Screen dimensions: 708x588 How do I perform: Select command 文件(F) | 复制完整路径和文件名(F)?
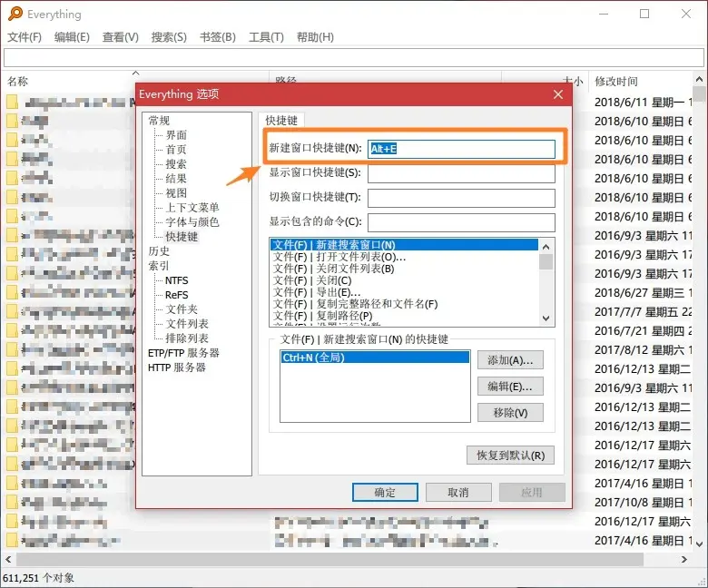[404, 304]
